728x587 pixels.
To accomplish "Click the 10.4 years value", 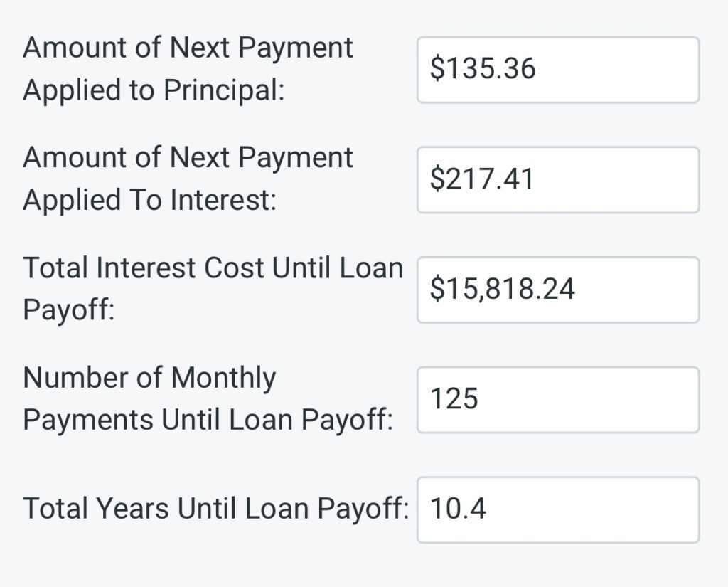I will point(459,509).
